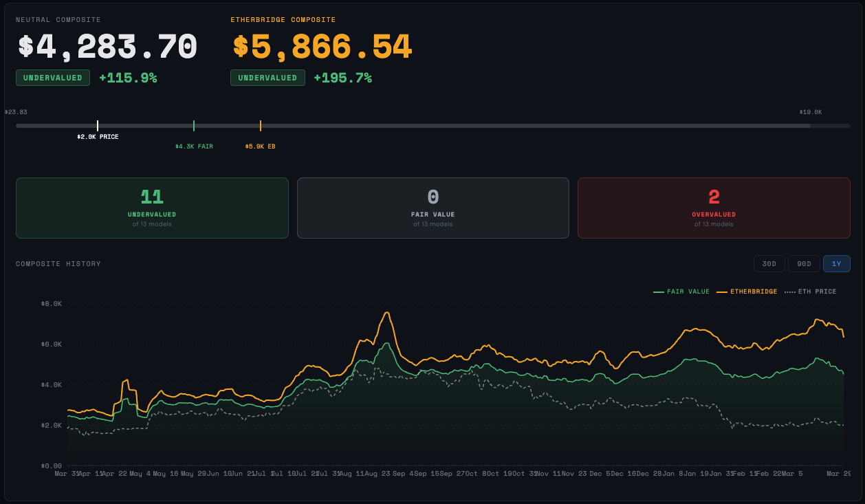
Task: Select the 30D time range button
Action: click(x=769, y=264)
